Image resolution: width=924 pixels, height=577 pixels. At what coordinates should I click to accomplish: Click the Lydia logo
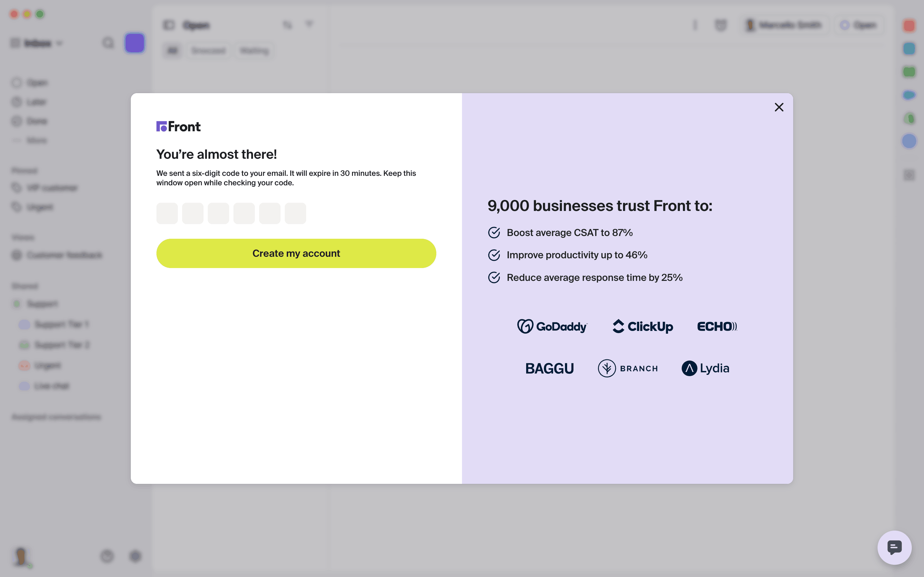(x=706, y=368)
